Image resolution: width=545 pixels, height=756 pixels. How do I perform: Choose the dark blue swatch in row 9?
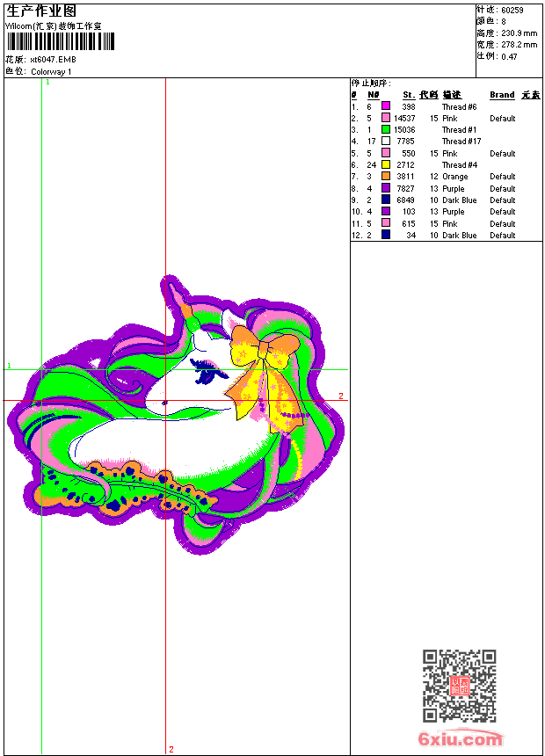pyautogui.click(x=386, y=200)
